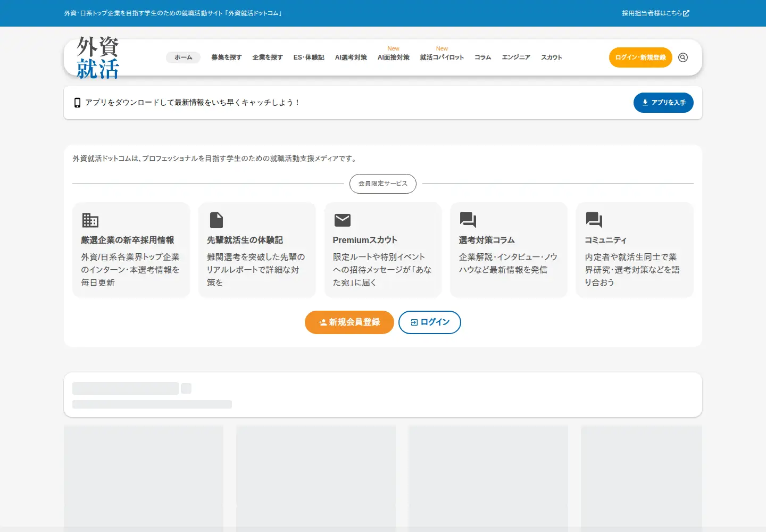Screen dimensions: 766x532
Task: Go to コラム in navigation
Action: pos(483,57)
